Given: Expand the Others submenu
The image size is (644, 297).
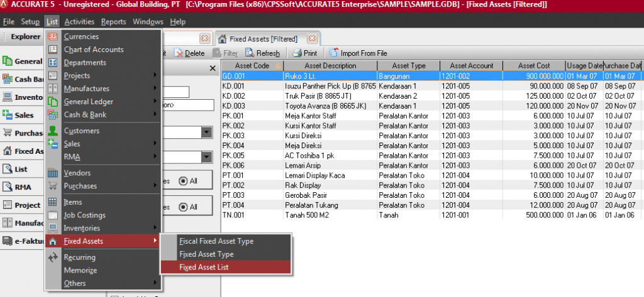Looking at the screenshot, I should point(155,283).
